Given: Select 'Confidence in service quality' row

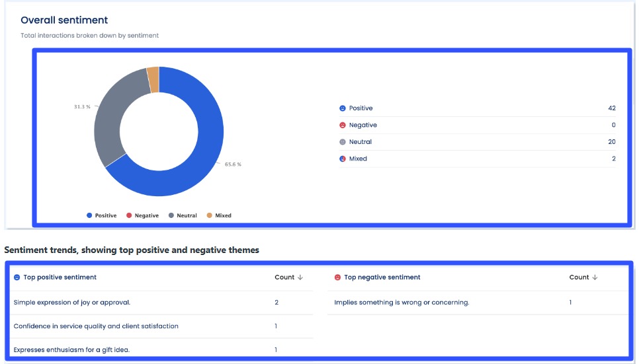Looking at the screenshot, I should click(x=96, y=326).
